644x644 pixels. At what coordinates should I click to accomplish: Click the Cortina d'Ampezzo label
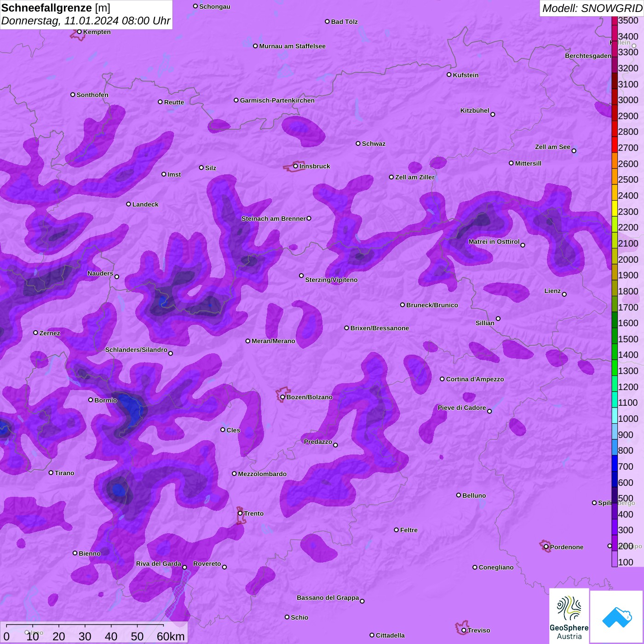tap(475, 379)
